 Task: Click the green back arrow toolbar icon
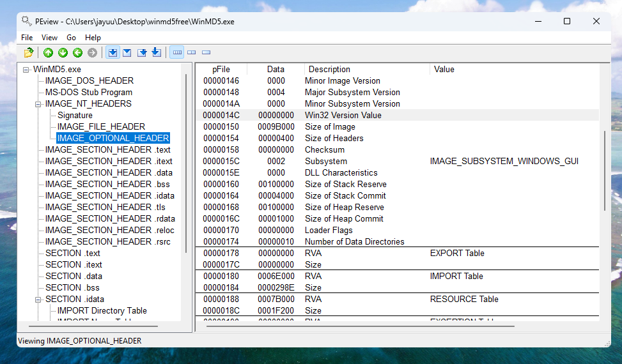[78, 52]
